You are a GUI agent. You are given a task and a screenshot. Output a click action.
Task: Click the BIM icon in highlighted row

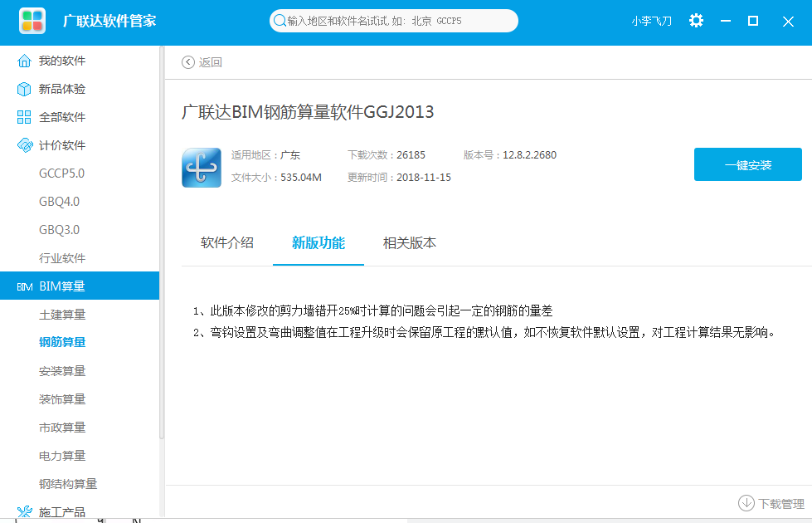[x=24, y=286]
